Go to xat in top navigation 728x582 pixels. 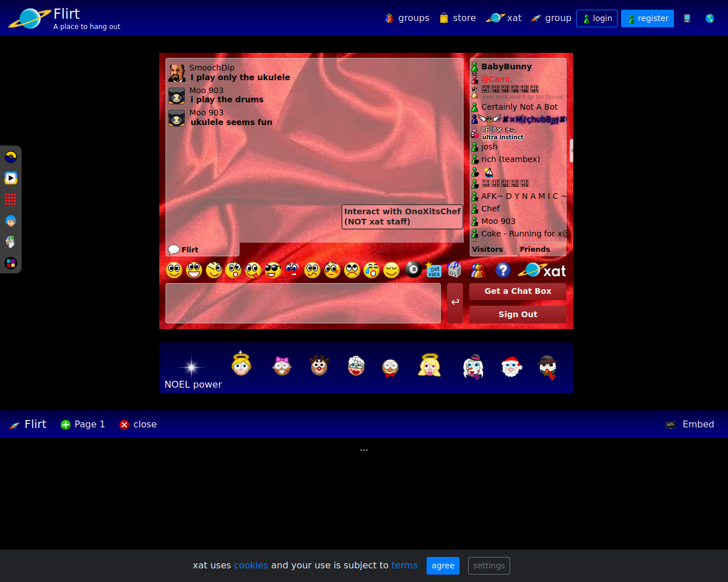(503, 18)
